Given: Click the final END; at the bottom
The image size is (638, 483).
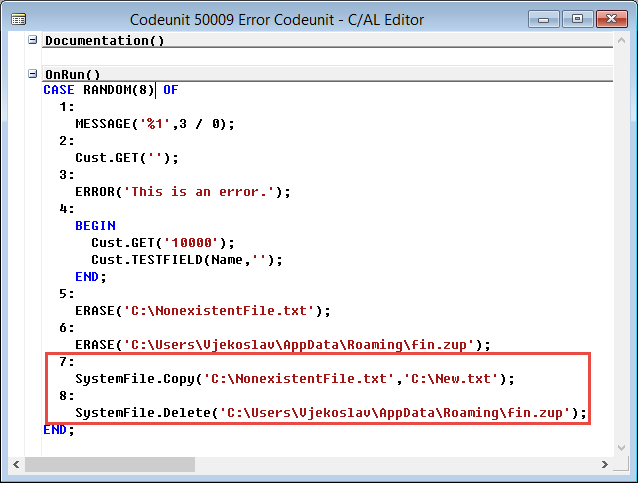Looking at the screenshot, I should [59, 430].
